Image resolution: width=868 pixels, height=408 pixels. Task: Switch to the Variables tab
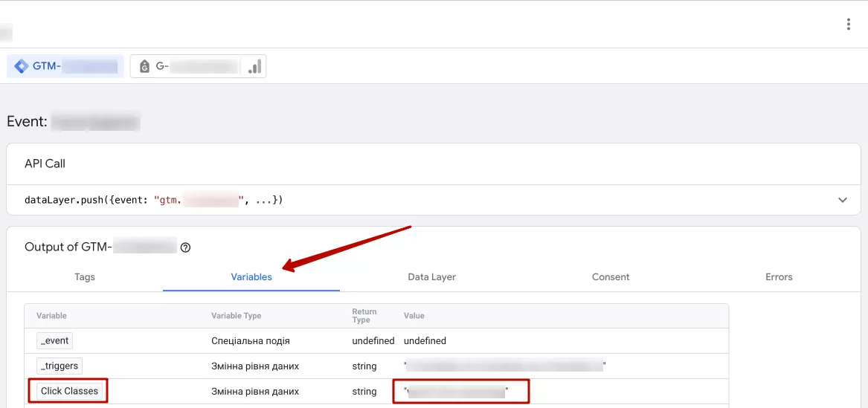point(251,277)
